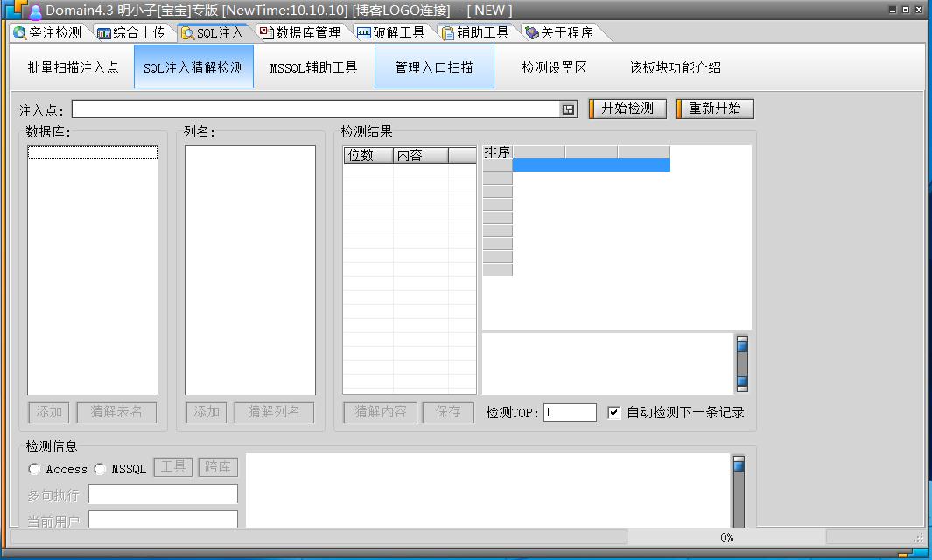
Task: Click the 工具 button
Action: 173,467
